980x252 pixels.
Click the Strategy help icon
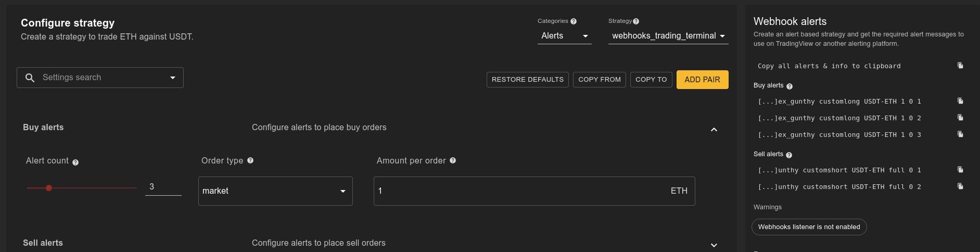pos(636,21)
